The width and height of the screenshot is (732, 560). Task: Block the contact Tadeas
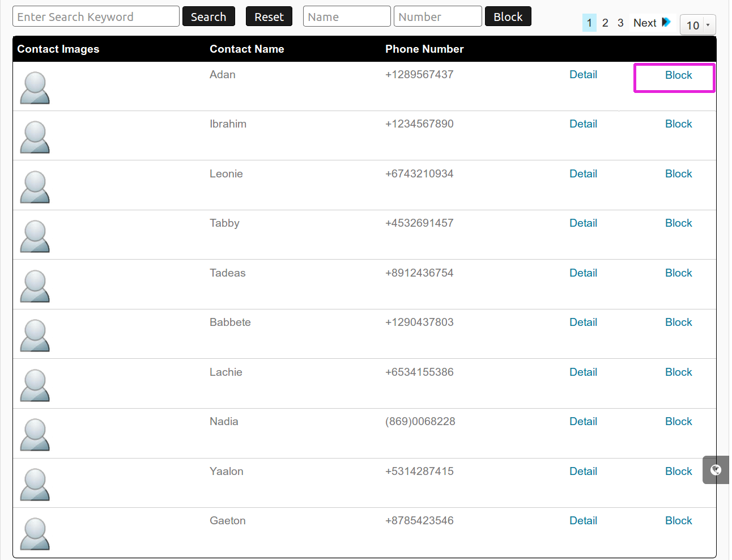coord(678,273)
